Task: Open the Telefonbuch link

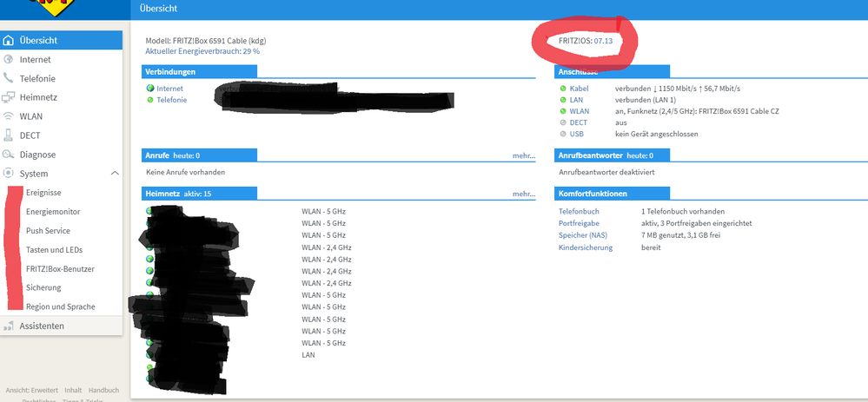Action: (579, 211)
